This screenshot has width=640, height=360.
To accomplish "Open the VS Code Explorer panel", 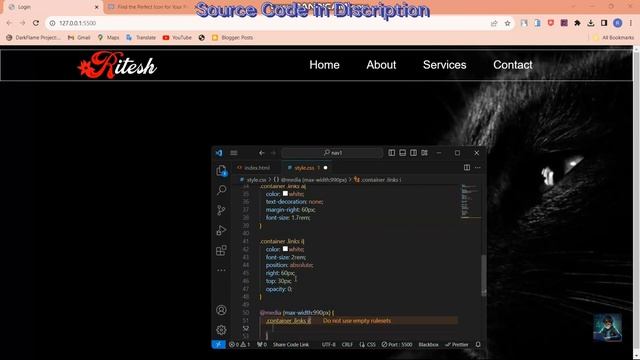I will click(x=221, y=171).
